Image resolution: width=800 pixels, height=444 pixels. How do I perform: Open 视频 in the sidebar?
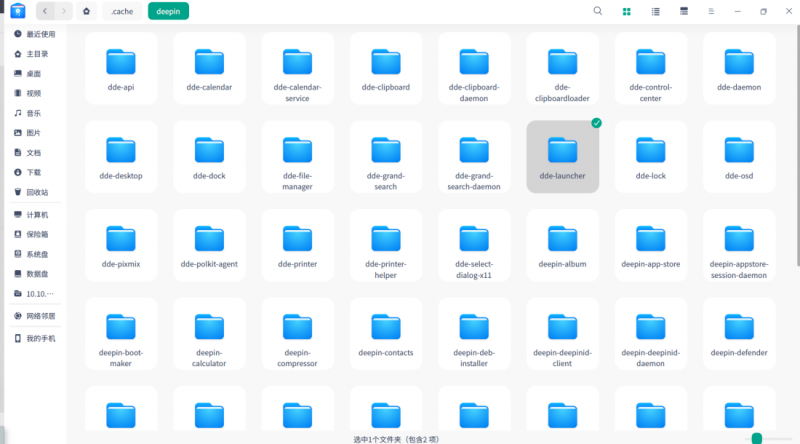[35, 93]
